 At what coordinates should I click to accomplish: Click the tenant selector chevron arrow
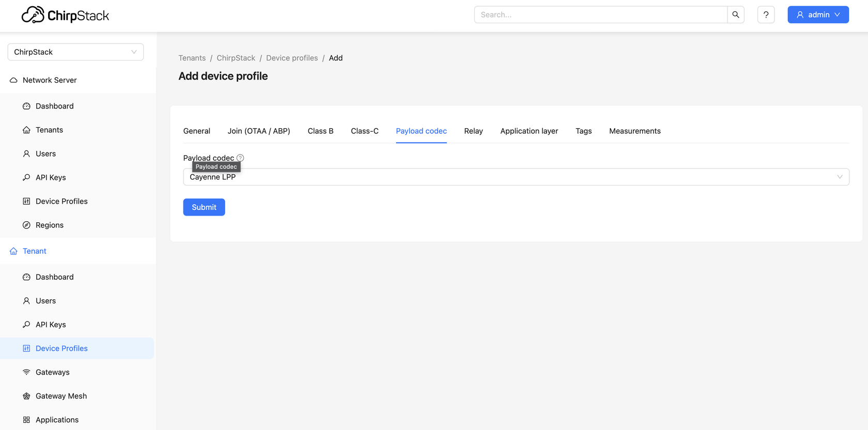point(134,52)
